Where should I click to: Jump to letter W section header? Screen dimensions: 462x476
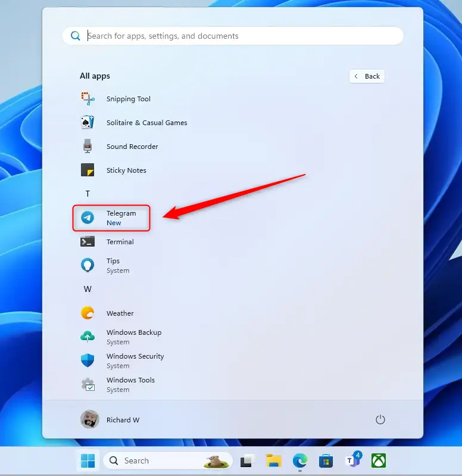(x=88, y=289)
